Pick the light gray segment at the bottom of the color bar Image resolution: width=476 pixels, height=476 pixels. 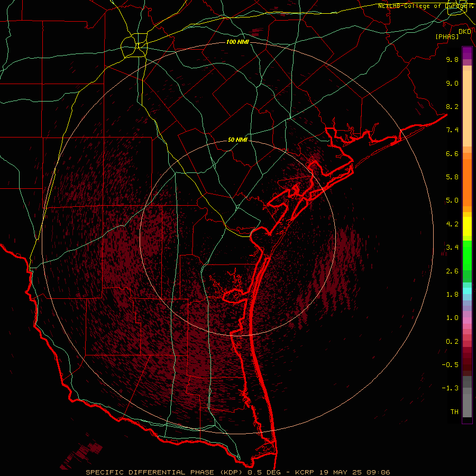coord(467,405)
